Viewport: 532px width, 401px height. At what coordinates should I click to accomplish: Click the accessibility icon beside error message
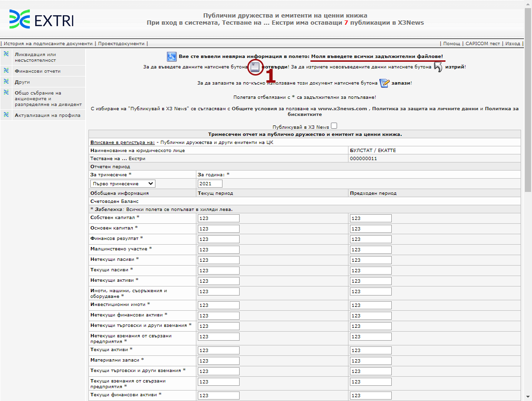tap(172, 57)
